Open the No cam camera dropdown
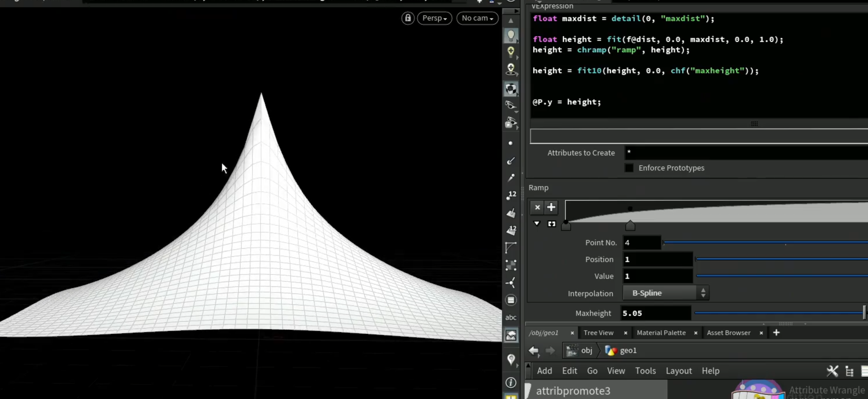 pyautogui.click(x=477, y=18)
